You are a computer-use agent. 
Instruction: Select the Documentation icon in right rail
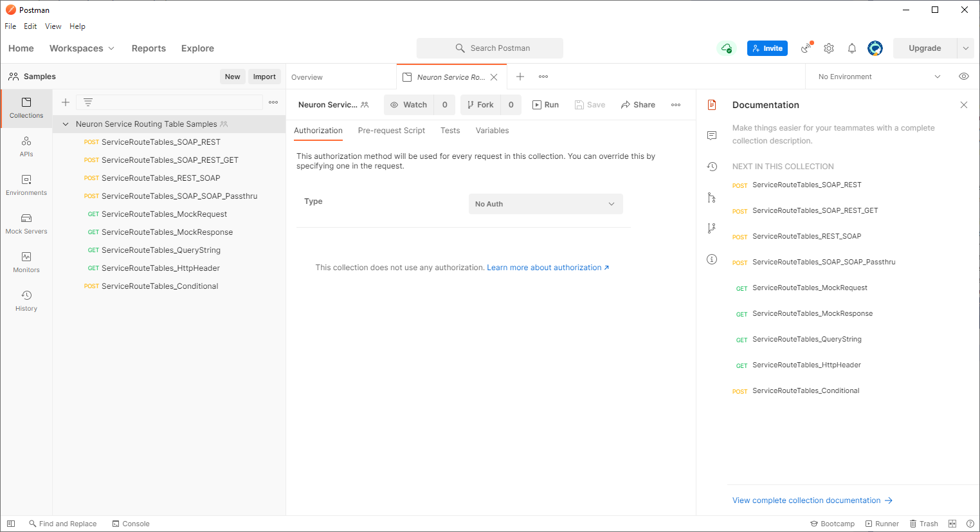pyautogui.click(x=712, y=105)
